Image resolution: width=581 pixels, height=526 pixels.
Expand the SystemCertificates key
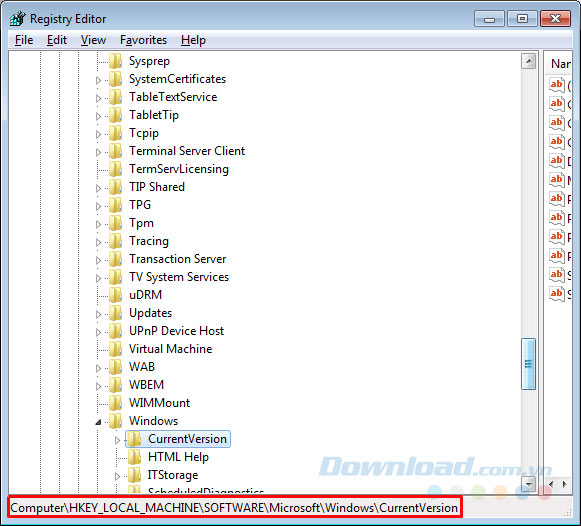[x=98, y=80]
